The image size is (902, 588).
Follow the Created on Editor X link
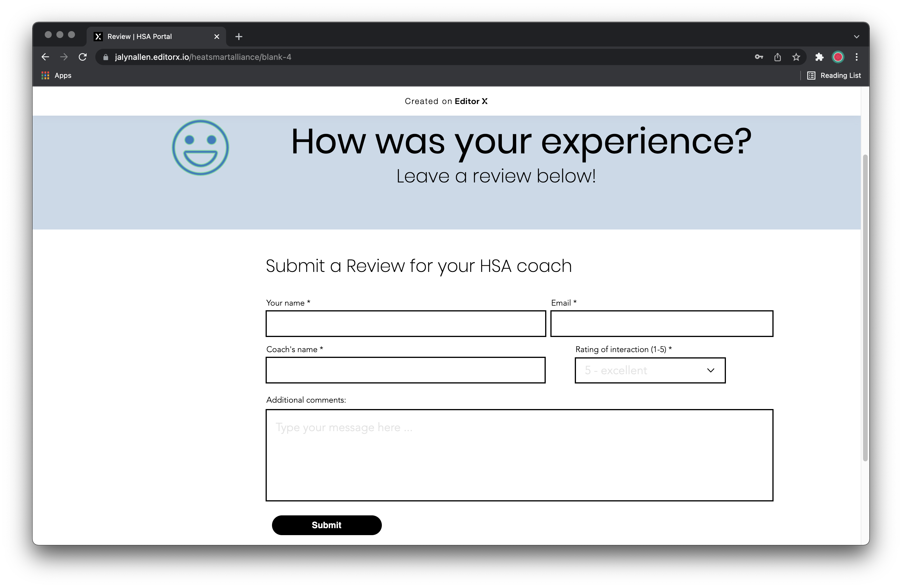tap(446, 101)
